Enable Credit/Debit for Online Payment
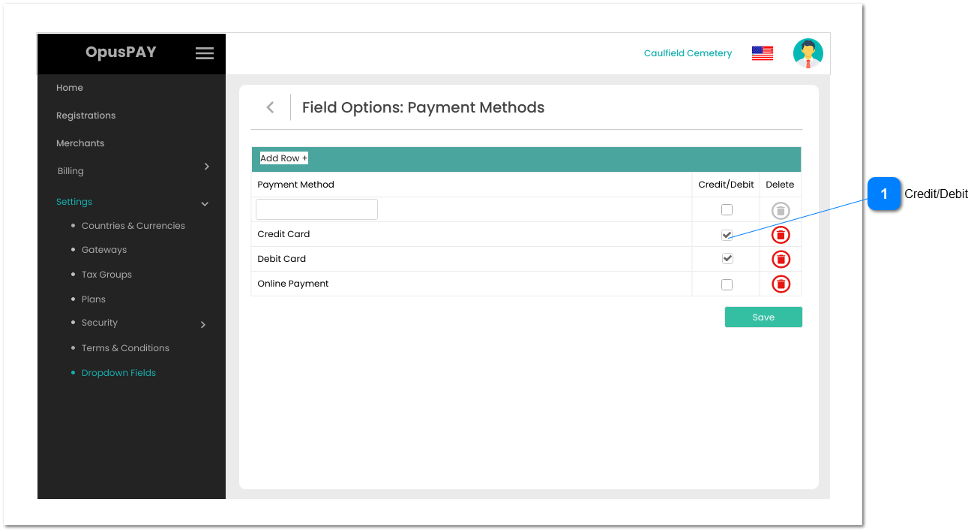This screenshot has width=980, height=532. (x=727, y=284)
